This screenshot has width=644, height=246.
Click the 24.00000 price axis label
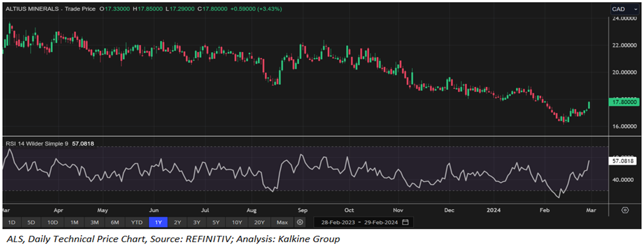tap(625, 19)
